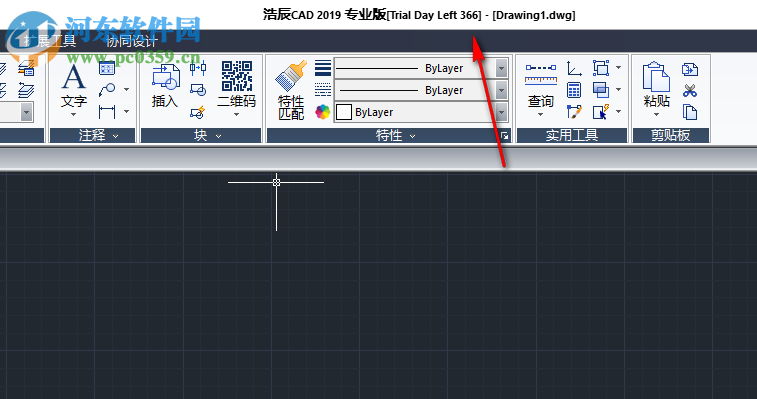Click the copy with base point icon

[x=690, y=70]
